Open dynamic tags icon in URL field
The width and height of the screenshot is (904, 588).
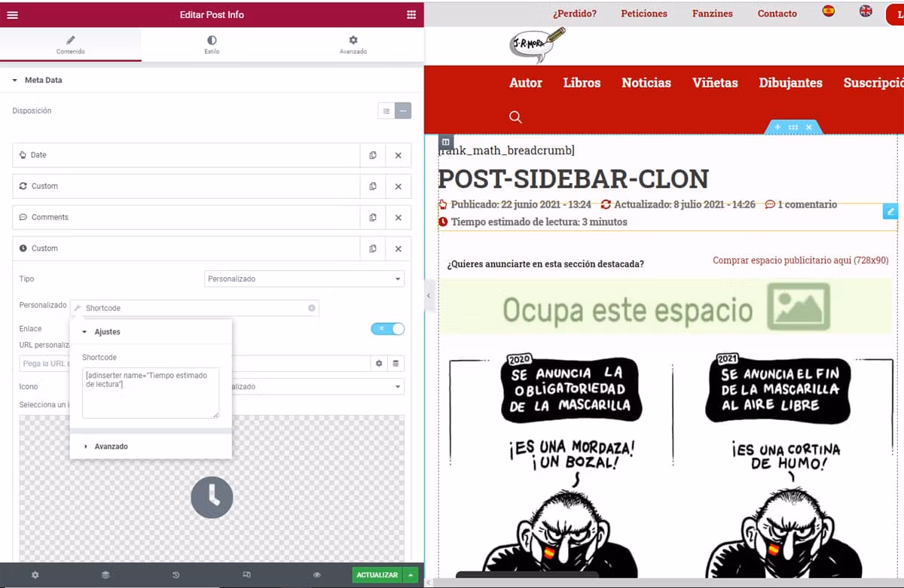click(396, 364)
